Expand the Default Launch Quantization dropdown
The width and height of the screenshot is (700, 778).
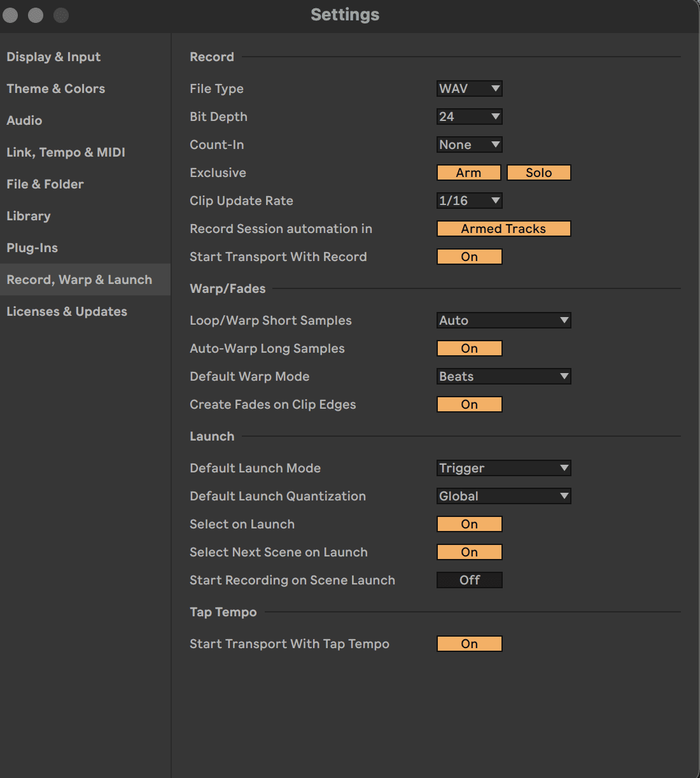pos(503,496)
